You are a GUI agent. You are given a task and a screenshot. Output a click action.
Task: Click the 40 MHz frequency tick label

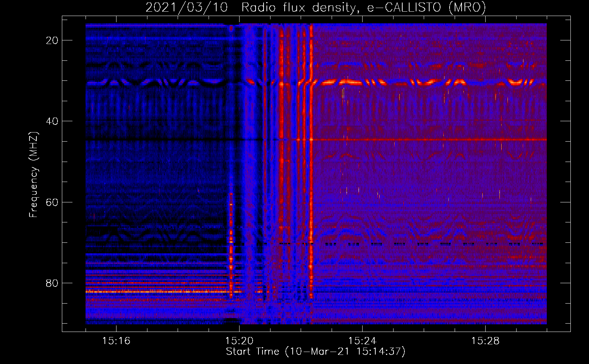pyautogui.click(x=52, y=121)
